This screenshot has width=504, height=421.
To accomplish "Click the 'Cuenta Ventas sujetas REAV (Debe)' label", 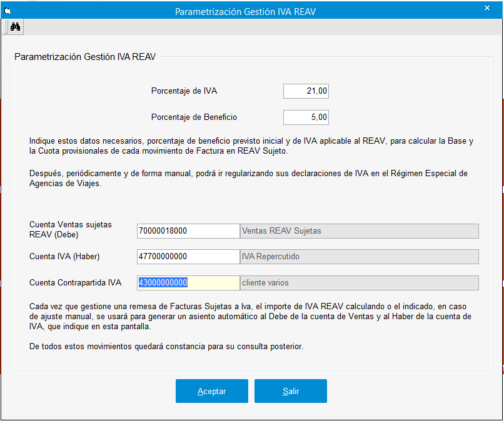I will [71, 229].
